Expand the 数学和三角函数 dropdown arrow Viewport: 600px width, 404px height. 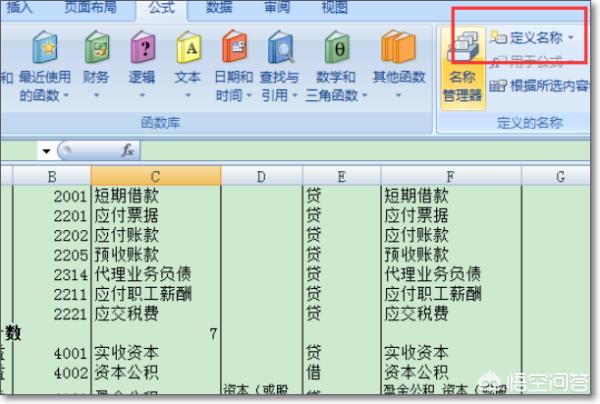click(364, 95)
